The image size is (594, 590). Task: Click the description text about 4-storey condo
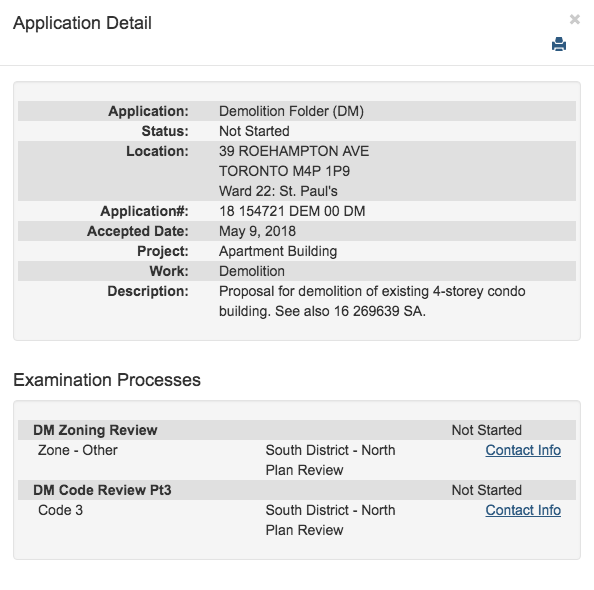(372, 301)
